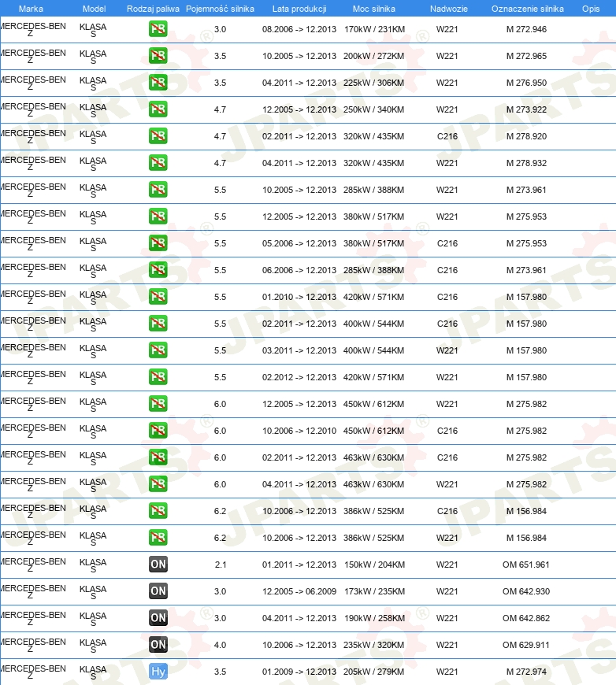Click petrol icon in 02.2012 420kW / 571KM row
This screenshot has height=685, width=616.
[x=158, y=377]
